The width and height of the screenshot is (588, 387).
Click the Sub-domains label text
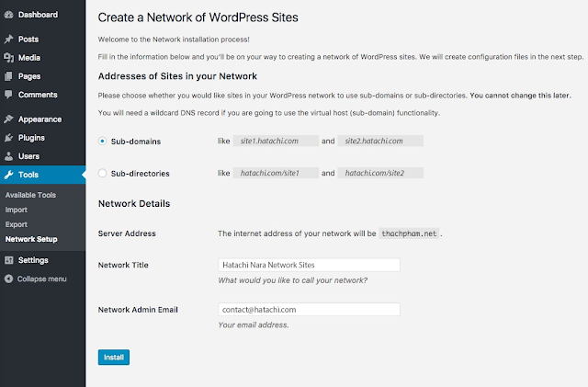coord(136,142)
